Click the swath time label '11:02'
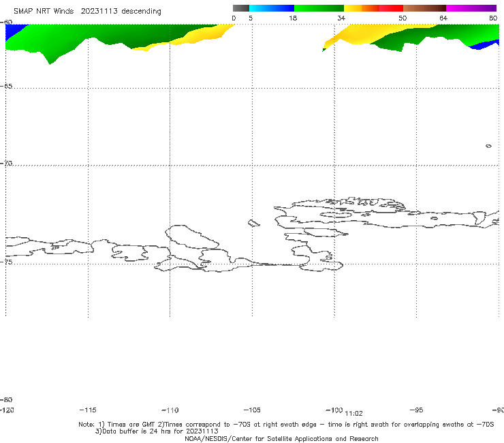 coord(353,414)
